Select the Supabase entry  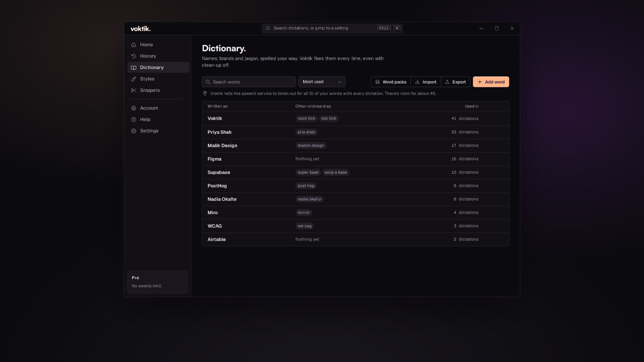(x=355, y=172)
